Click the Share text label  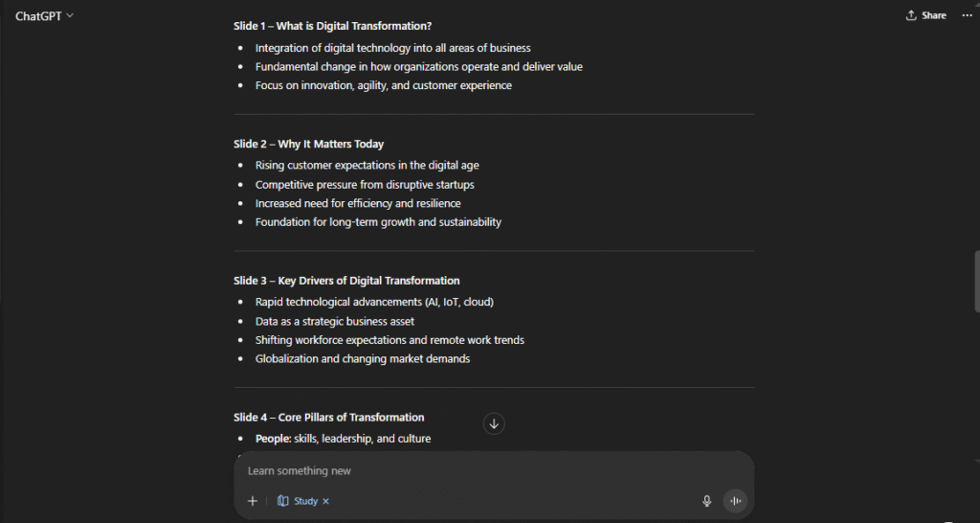tap(934, 15)
